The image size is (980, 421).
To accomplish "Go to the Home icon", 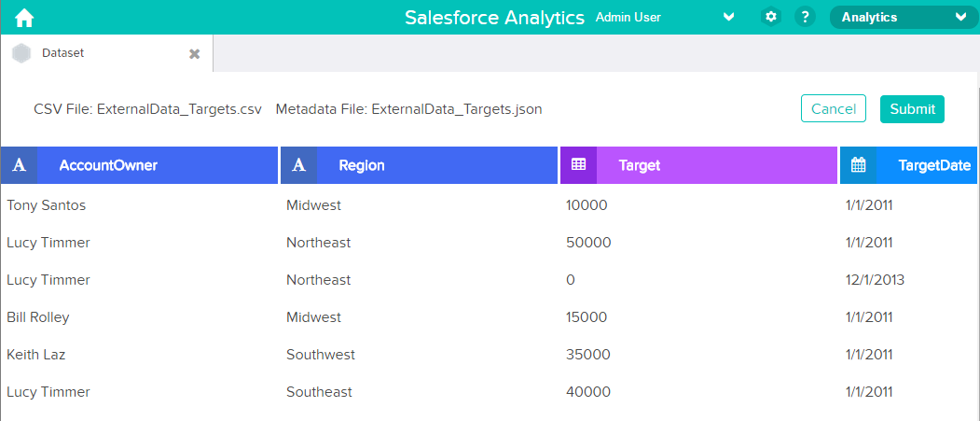I will coord(23,18).
